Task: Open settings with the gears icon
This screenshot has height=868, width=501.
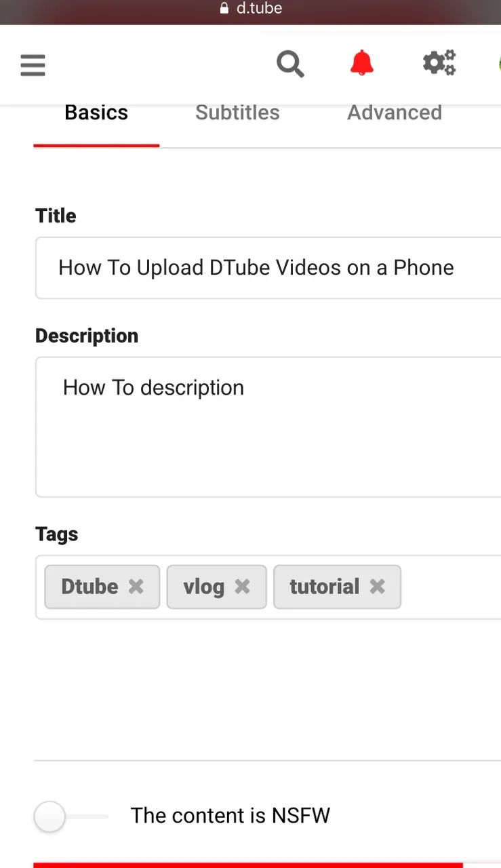Action: pos(439,64)
